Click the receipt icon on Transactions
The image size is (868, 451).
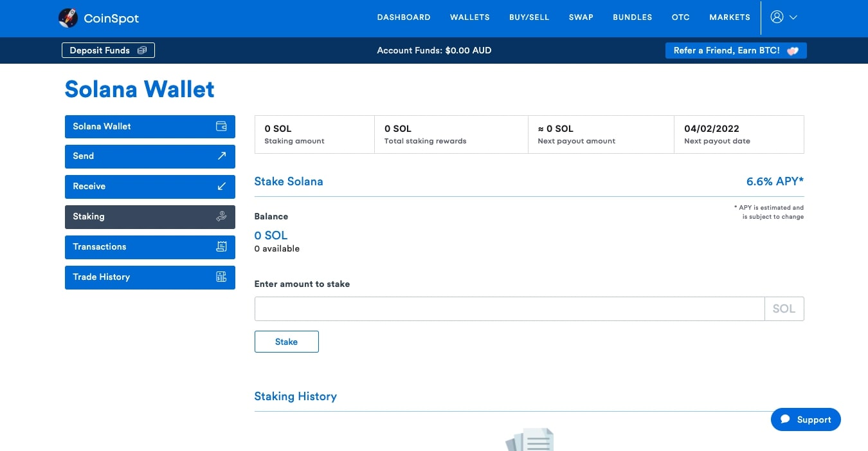[221, 247]
